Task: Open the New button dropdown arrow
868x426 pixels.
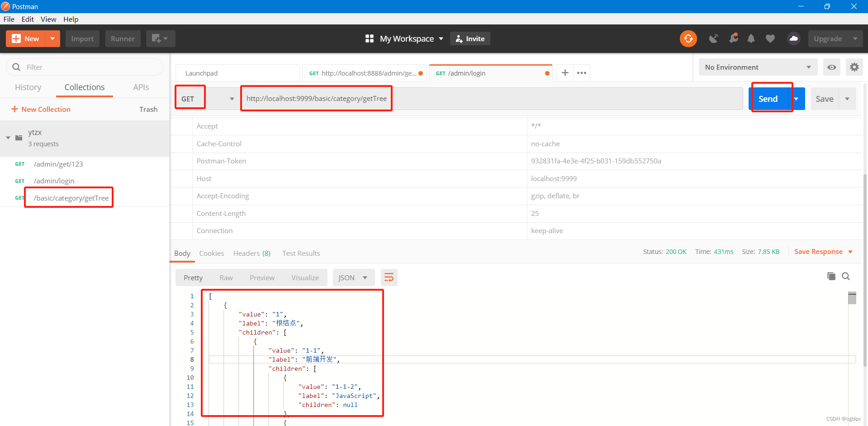Action: tap(52, 39)
